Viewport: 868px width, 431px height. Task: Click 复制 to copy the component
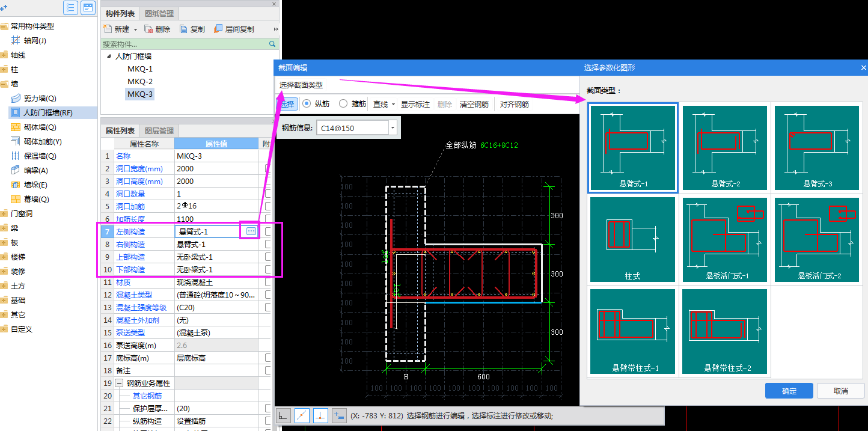click(x=192, y=29)
